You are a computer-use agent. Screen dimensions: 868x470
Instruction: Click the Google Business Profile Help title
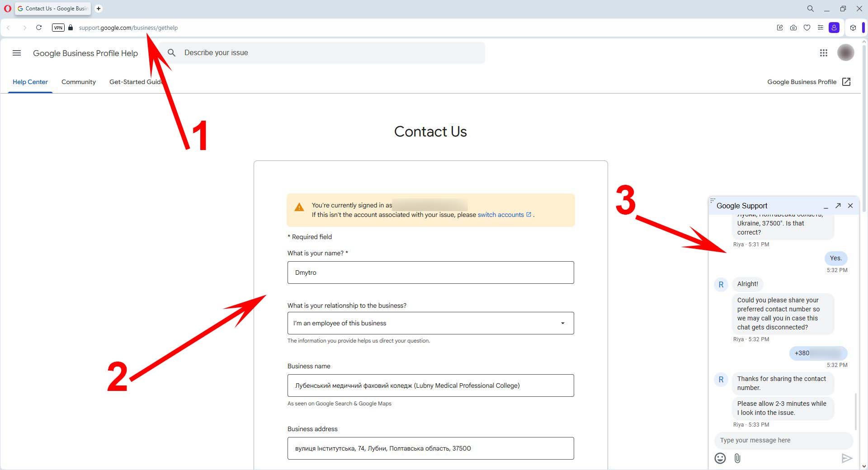(85, 53)
